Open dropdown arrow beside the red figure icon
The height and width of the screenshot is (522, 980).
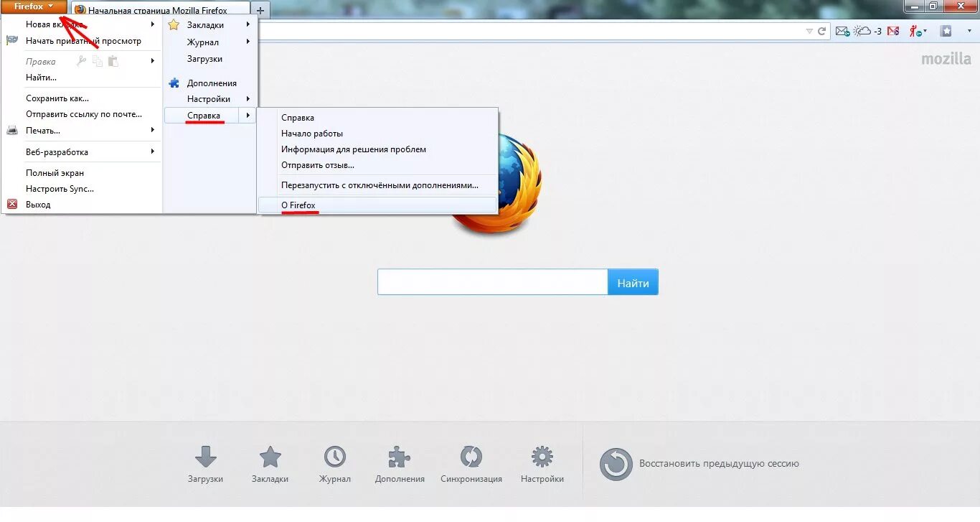[x=925, y=31]
